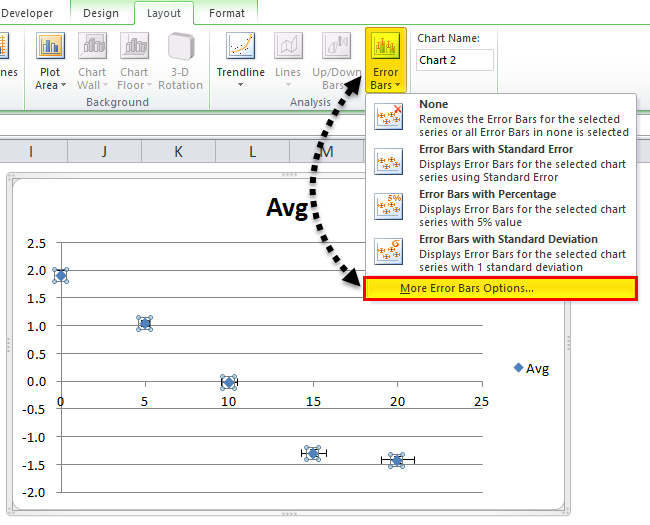Switch to the Format tab
Screen dimensions: 650x525
pyautogui.click(x=227, y=13)
